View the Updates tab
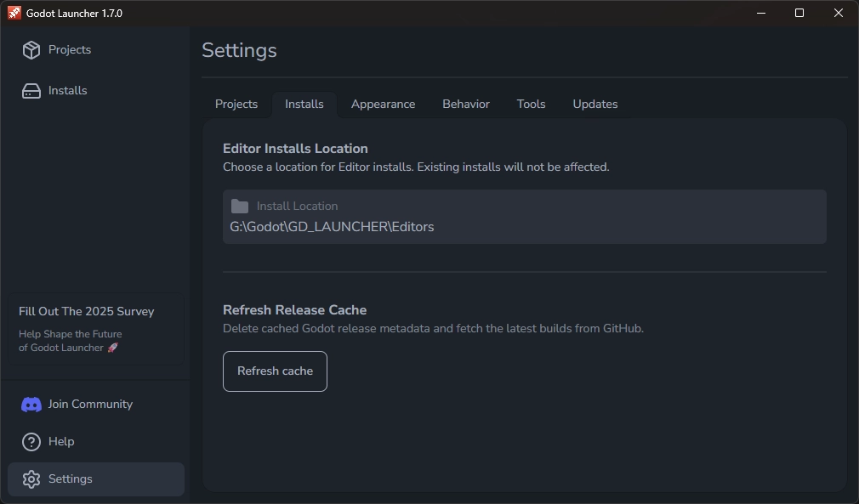The image size is (859, 504). [x=594, y=104]
